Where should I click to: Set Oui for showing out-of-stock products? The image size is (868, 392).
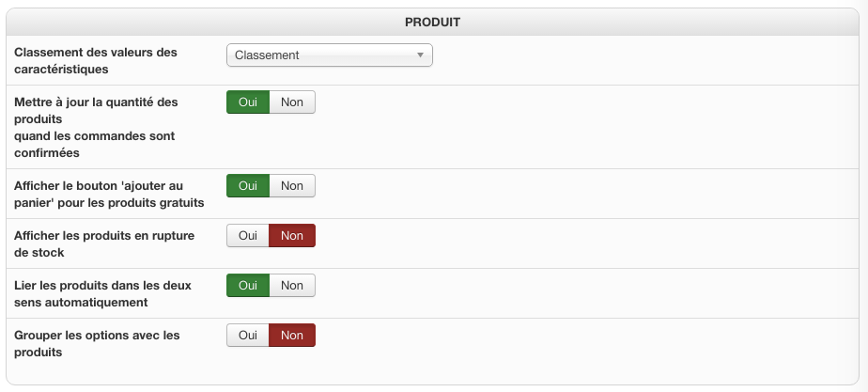click(248, 236)
